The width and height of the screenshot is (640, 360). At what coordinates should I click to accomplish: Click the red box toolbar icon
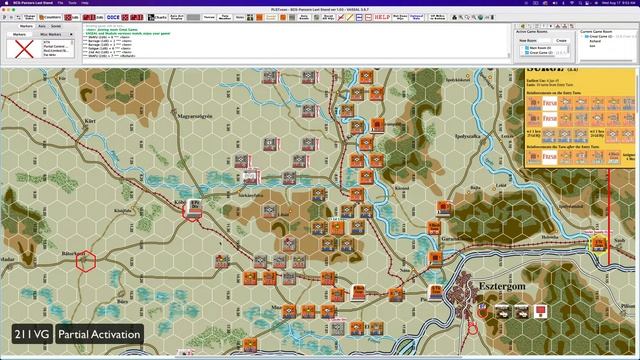coord(368,17)
